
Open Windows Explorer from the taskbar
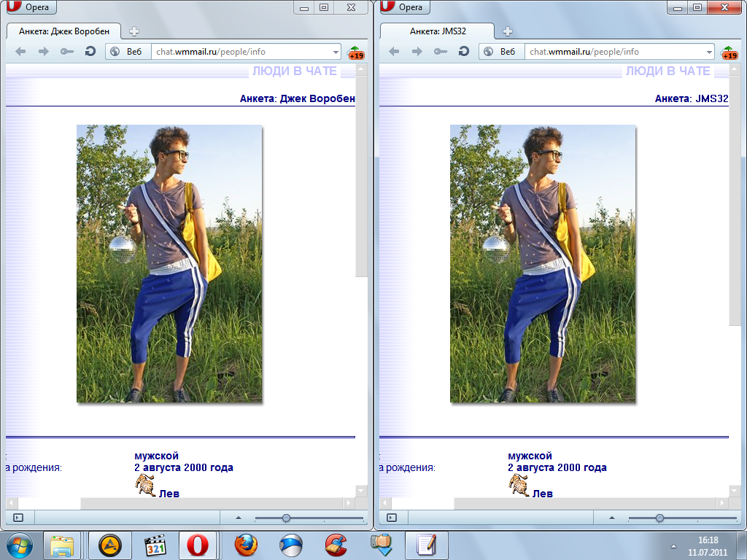coord(62,545)
